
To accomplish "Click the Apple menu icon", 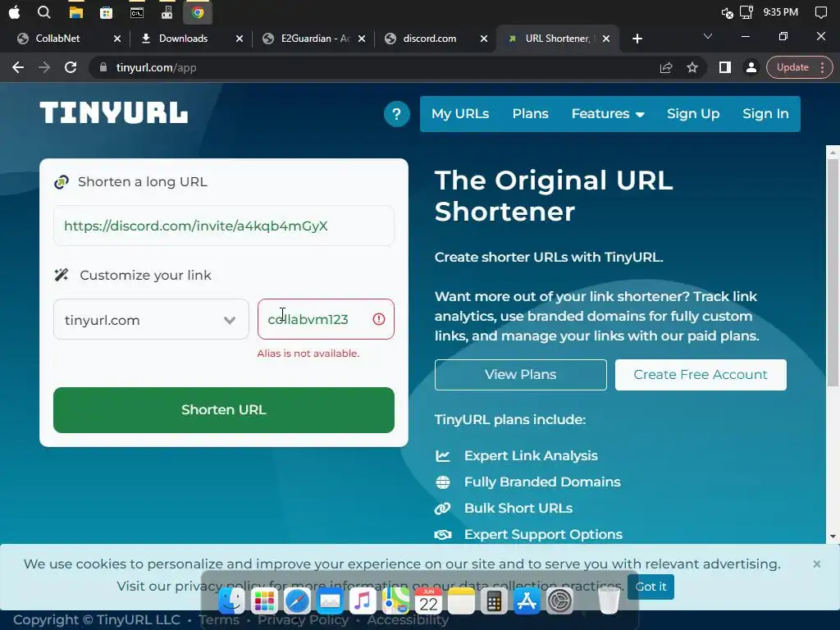I will [15, 11].
